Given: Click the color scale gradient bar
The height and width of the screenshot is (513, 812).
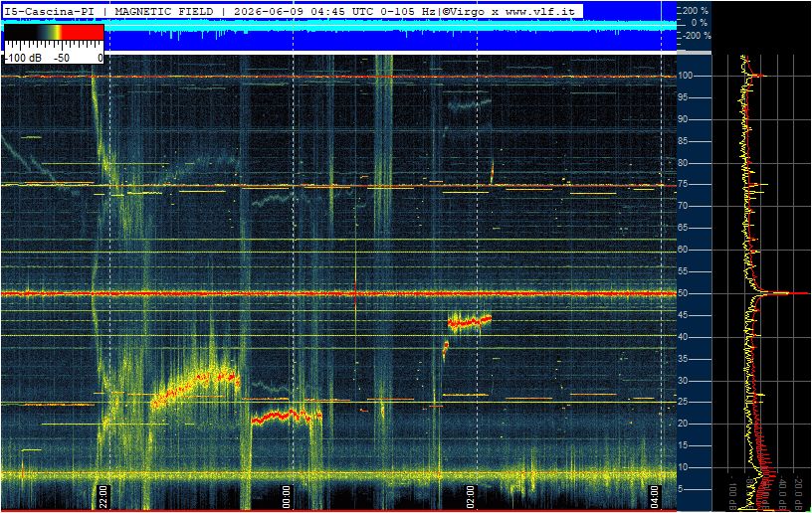Looking at the screenshot, I should tap(54, 32).
